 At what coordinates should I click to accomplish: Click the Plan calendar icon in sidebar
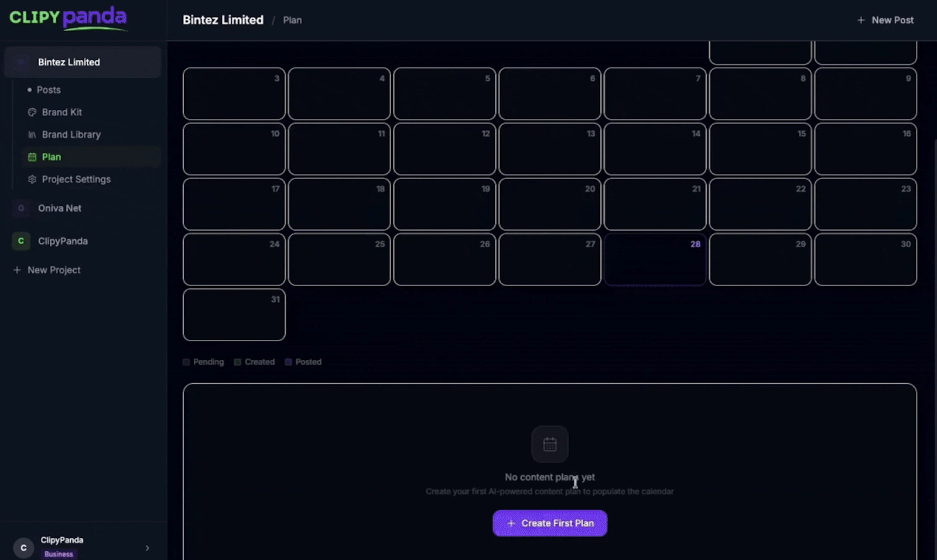pyautogui.click(x=32, y=157)
